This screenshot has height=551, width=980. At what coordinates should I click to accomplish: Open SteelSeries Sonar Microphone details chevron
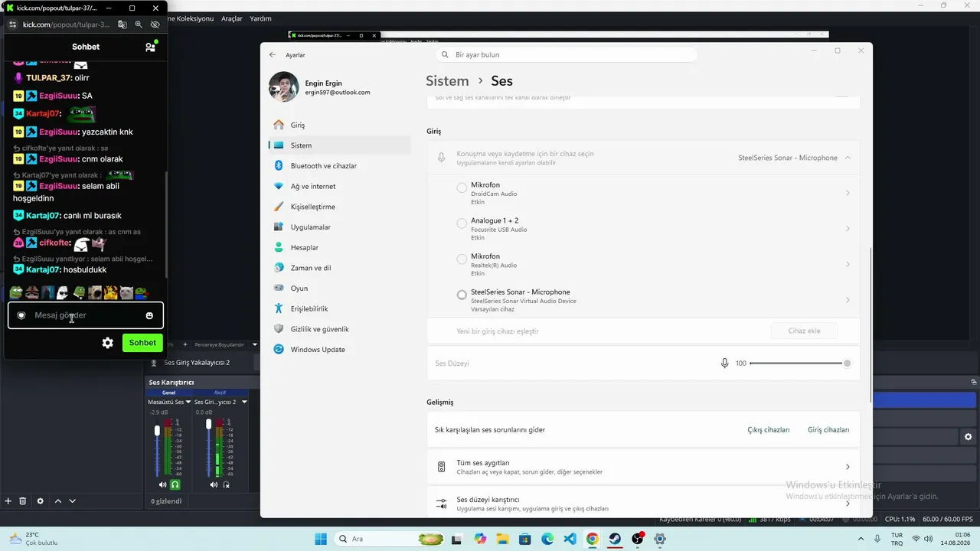(848, 300)
